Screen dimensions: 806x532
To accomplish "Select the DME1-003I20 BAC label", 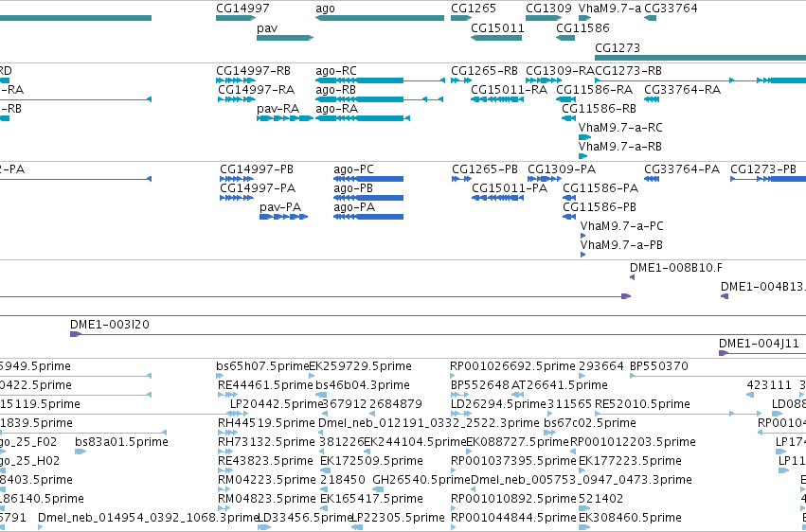I will 110,325.
